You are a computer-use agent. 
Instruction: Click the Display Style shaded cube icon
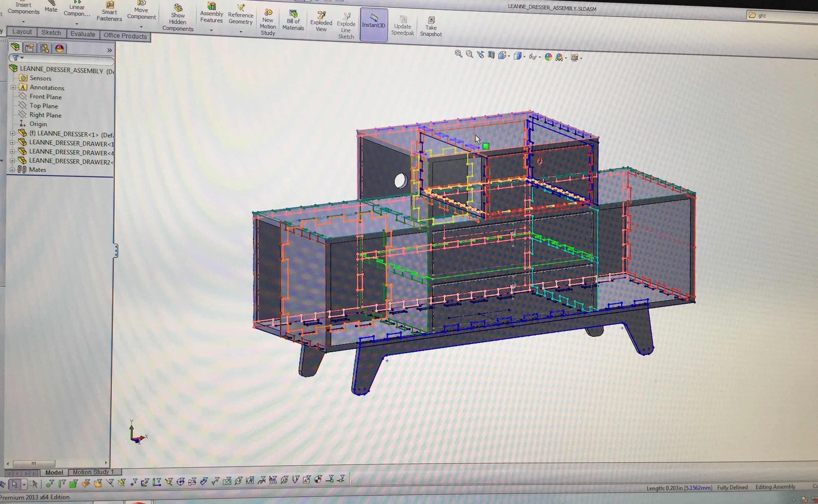tap(517, 56)
